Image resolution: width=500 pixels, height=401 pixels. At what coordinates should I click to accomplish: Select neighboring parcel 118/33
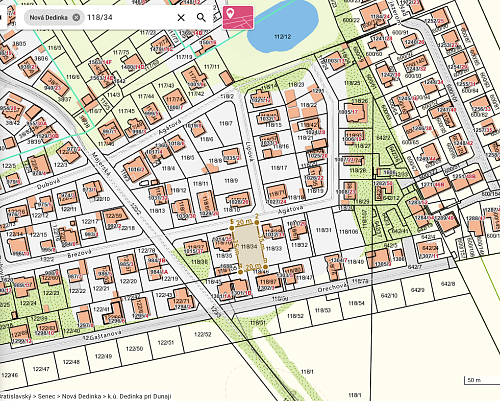coord(274,248)
